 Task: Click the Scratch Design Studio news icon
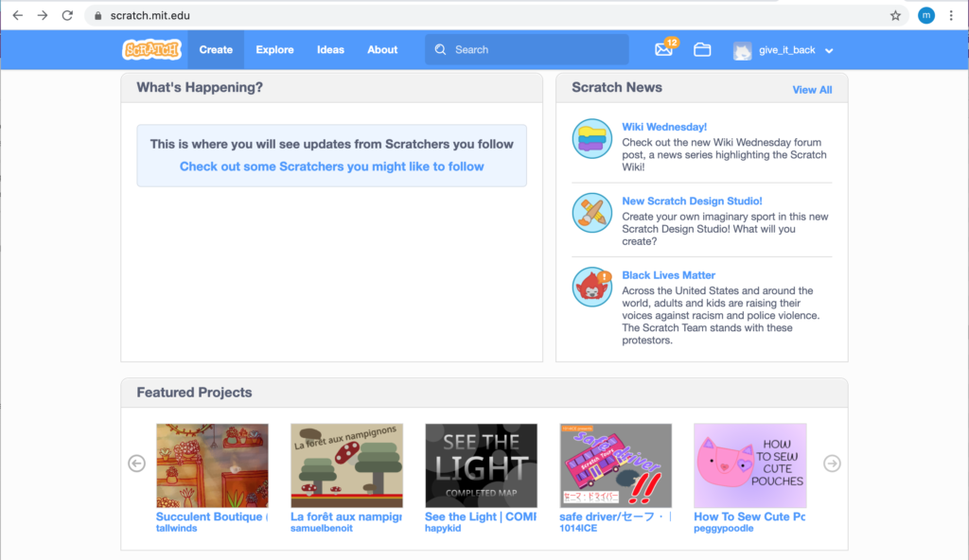point(592,213)
